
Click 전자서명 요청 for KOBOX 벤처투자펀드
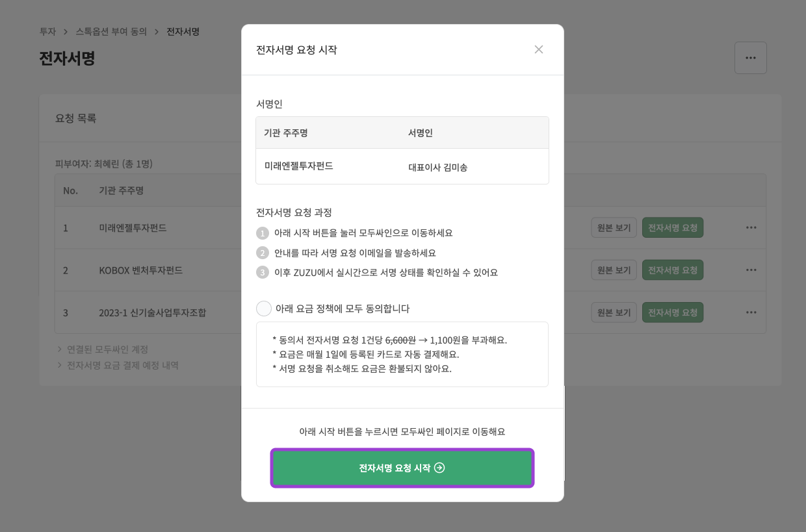tap(672, 270)
